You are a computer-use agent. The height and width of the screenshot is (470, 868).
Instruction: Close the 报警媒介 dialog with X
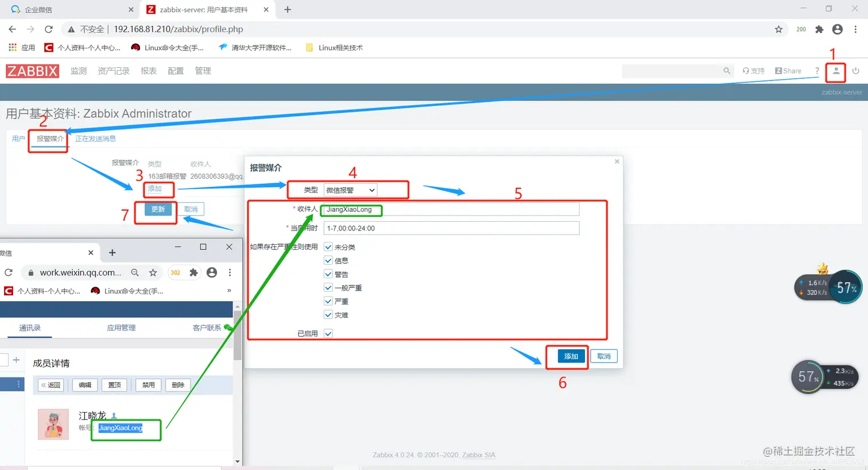(617, 161)
